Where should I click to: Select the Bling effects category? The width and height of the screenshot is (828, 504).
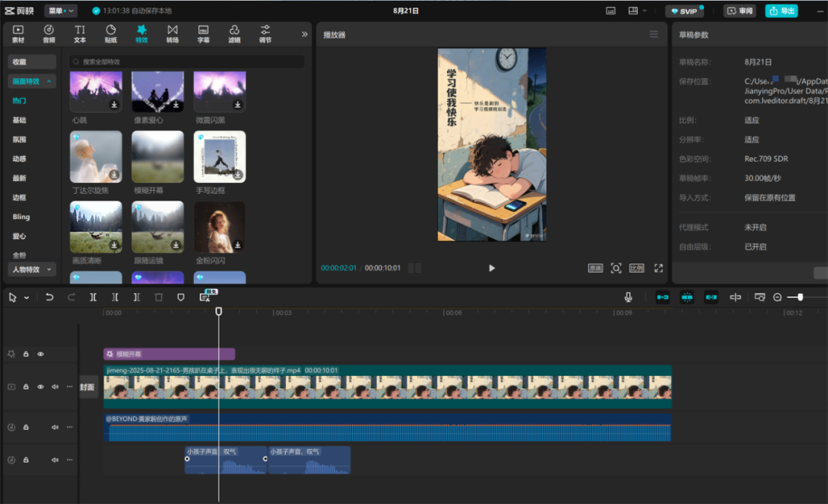pos(21,217)
